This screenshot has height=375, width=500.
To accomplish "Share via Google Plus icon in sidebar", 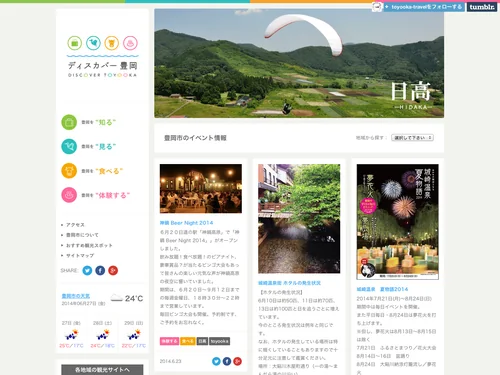I will pyautogui.click(x=113, y=270).
